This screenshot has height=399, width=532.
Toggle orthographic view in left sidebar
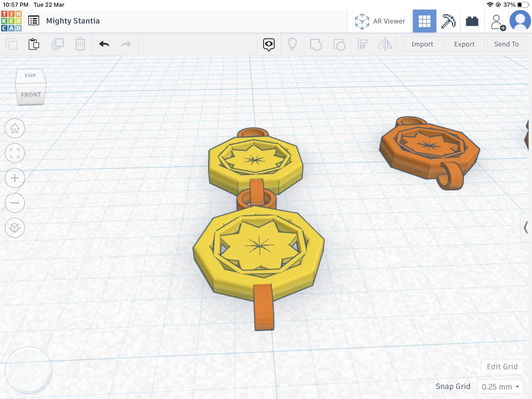pos(15,228)
